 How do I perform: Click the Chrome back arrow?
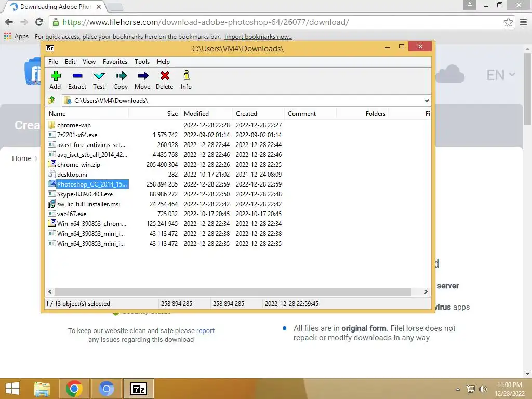coord(9,22)
